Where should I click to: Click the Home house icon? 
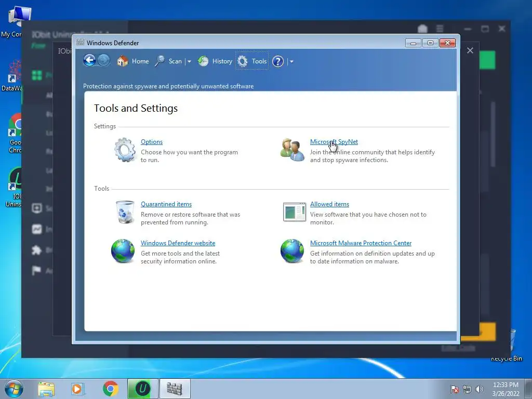click(122, 61)
